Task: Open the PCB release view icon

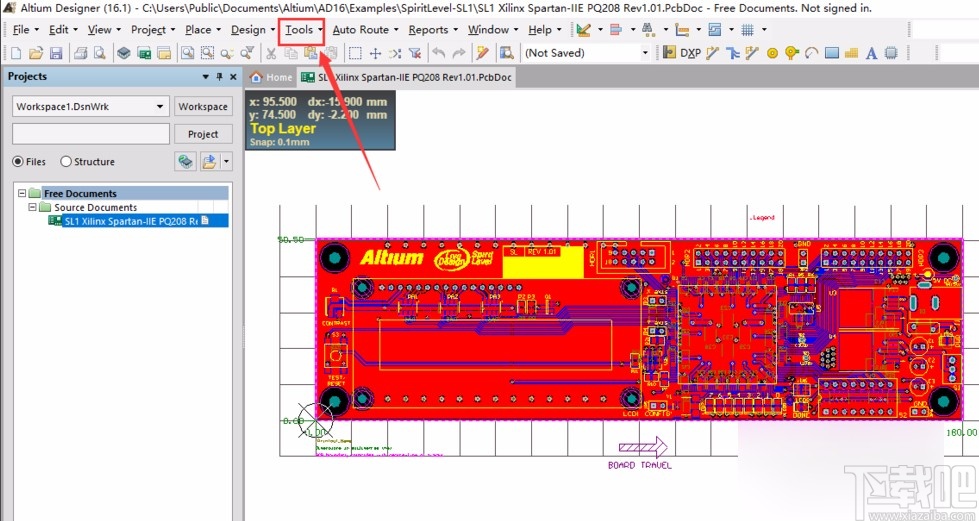Action: [144, 53]
